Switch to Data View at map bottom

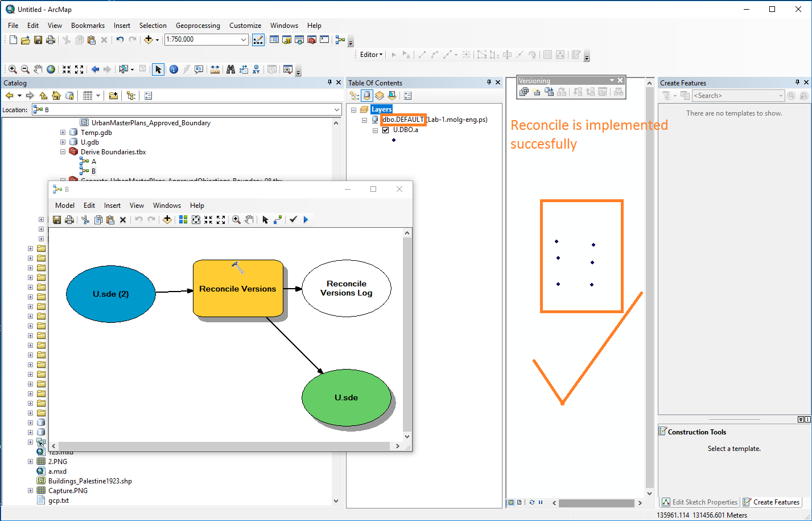click(511, 502)
